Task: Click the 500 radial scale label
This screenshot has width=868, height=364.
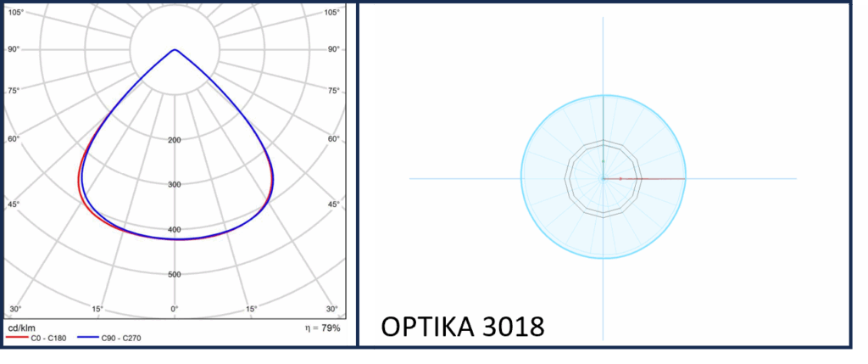Action: [175, 275]
